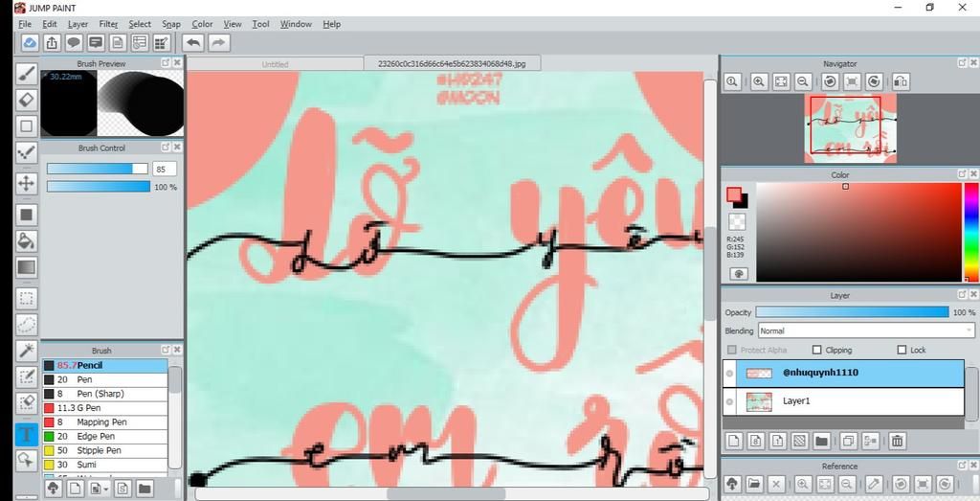Select the Pen (Sharp) brush
This screenshot has height=501, width=980.
[x=105, y=394]
